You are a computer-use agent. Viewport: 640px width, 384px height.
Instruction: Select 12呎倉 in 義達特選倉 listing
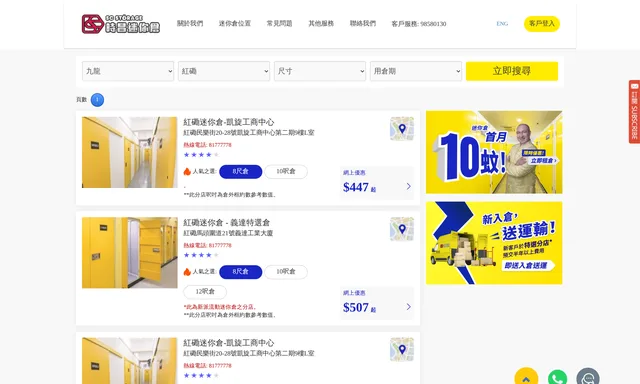pos(205,292)
